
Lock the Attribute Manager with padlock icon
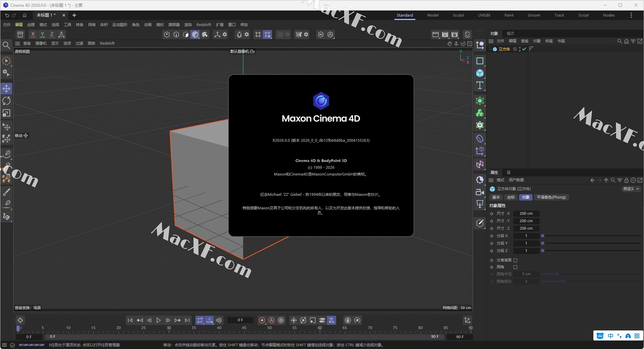pos(626,180)
